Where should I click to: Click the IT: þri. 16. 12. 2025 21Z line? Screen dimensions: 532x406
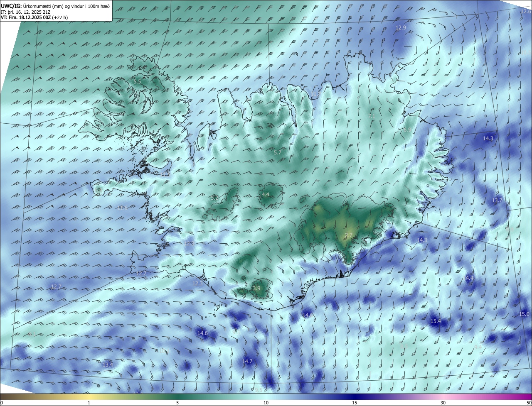[26, 12]
